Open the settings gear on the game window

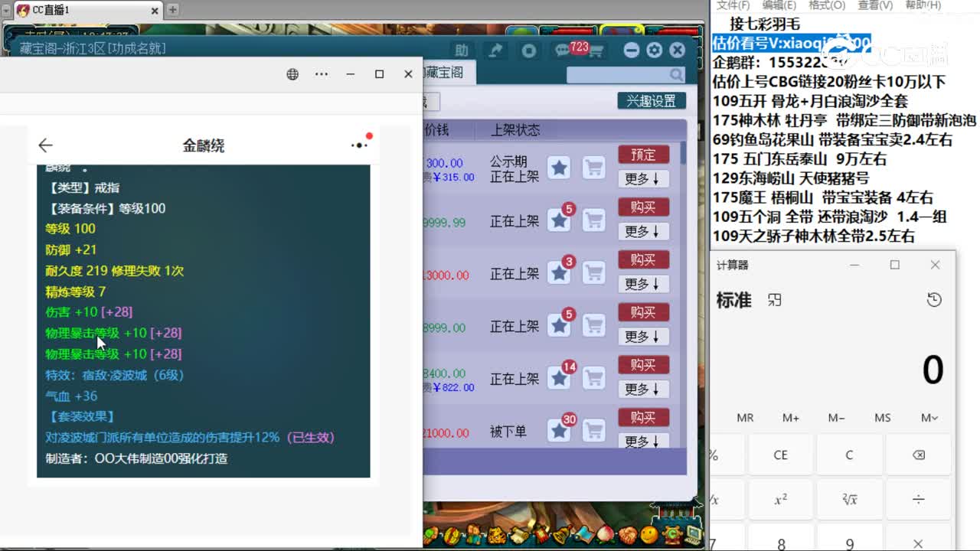point(654,50)
